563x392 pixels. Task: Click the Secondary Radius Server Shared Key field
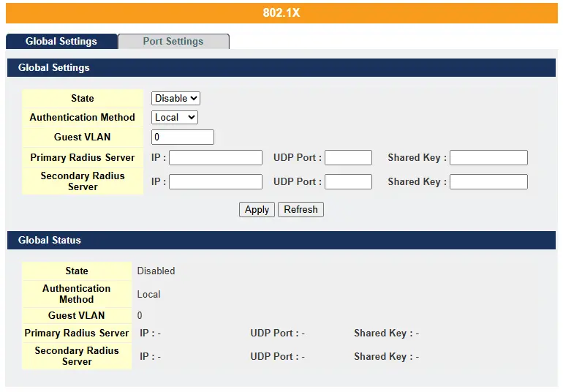(x=488, y=182)
